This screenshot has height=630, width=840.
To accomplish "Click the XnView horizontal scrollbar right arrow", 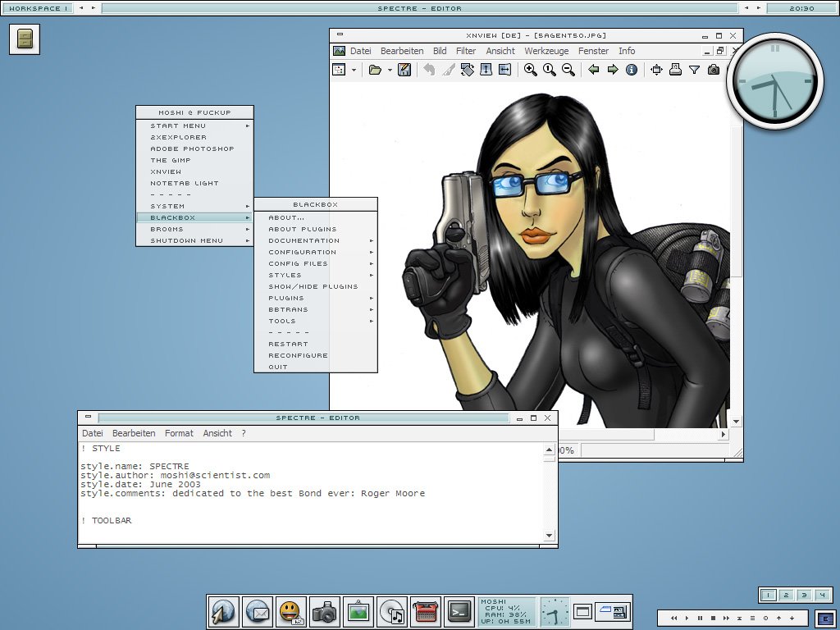I will tap(724, 435).
